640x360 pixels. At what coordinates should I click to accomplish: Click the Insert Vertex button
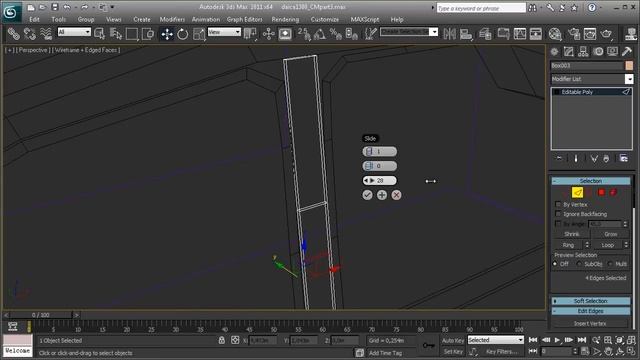click(x=590, y=324)
